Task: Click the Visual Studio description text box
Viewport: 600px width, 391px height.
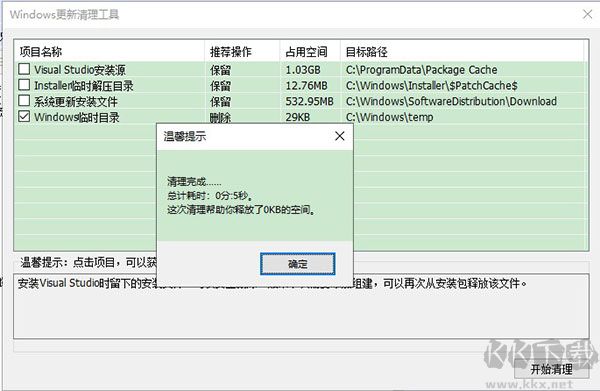Action: click(x=301, y=306)
